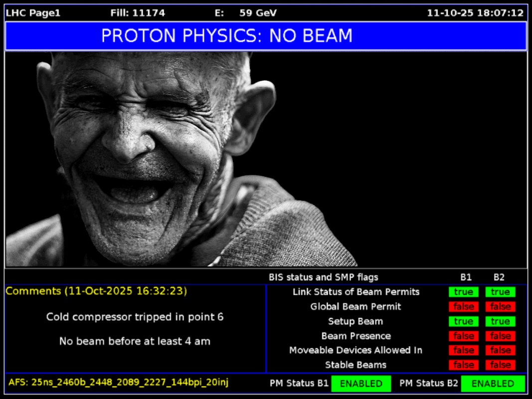Toggle Link Status of Beam Permits B1 flag

pyautogui.click(x=463, y=292)
